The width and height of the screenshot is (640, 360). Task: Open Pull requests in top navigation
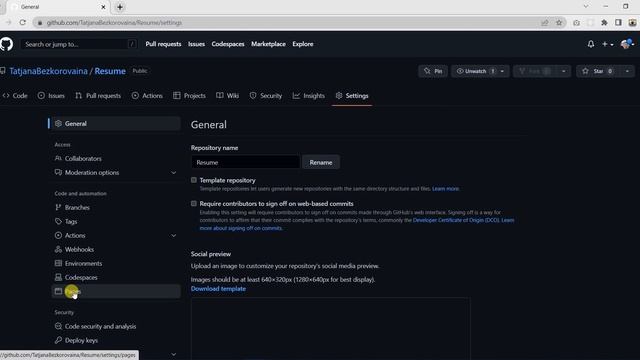[163, 44]
